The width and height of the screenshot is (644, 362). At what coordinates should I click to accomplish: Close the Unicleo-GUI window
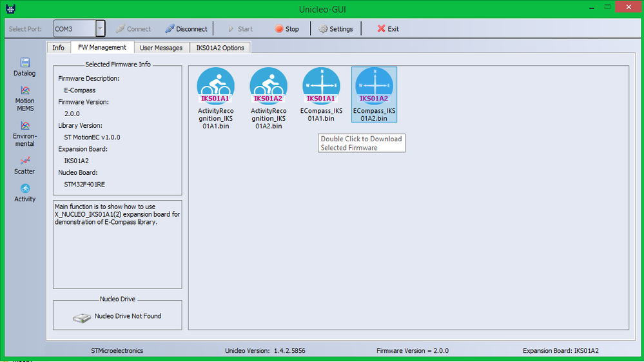[629, 7]
